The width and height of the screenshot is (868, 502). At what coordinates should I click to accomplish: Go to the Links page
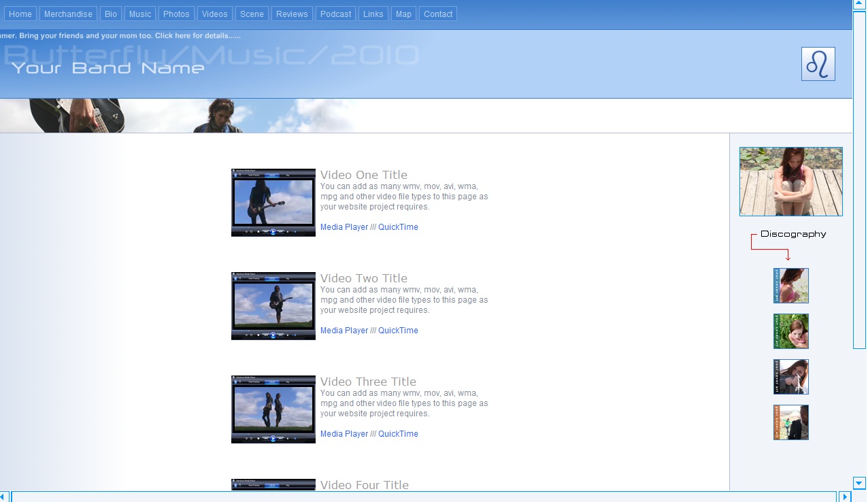click(x=373, y=14)
